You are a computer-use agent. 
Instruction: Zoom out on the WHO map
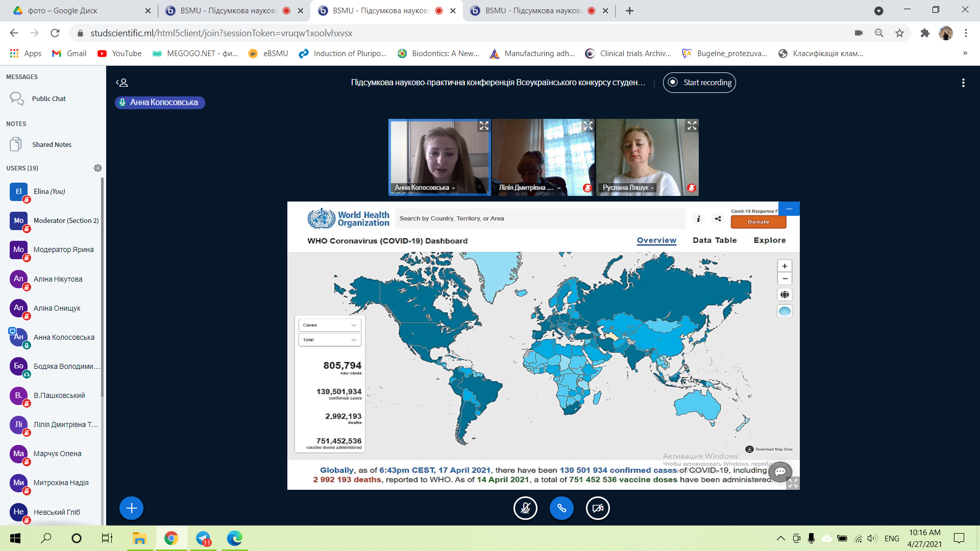[x=785, y=279]
